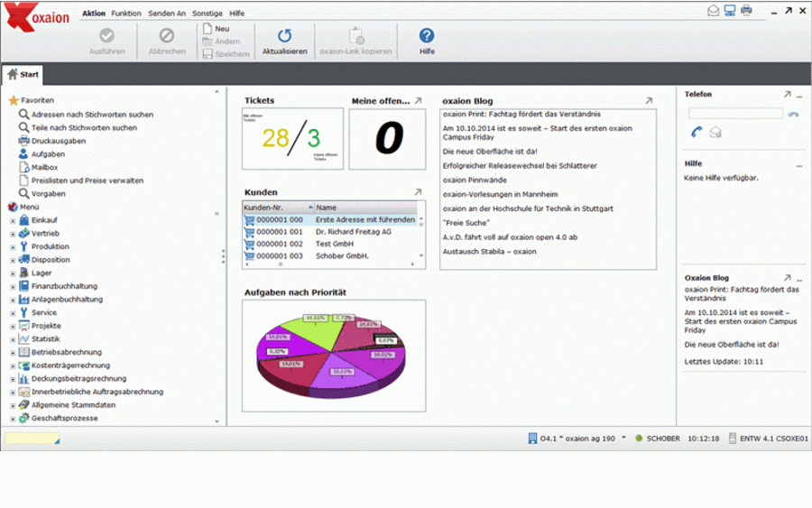Open the Funktion menu
This screenshot has height=508, width=812.
(125, 14)
